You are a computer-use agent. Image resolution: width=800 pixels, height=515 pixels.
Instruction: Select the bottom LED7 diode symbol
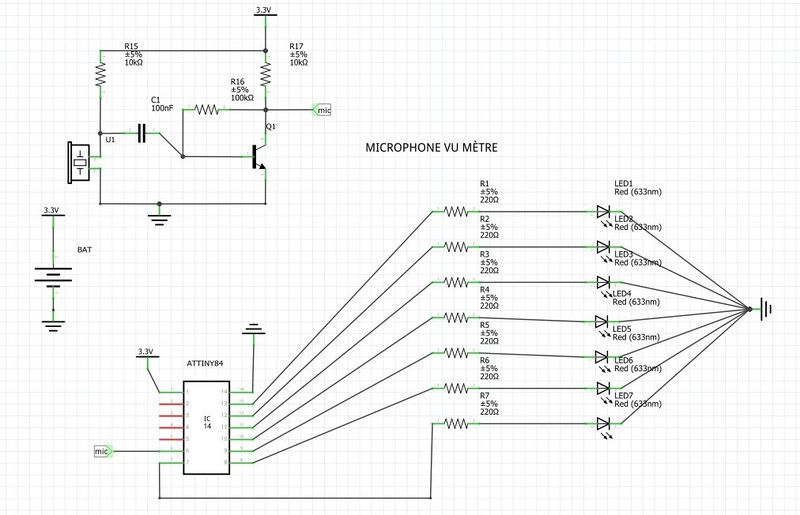[602, 423]
